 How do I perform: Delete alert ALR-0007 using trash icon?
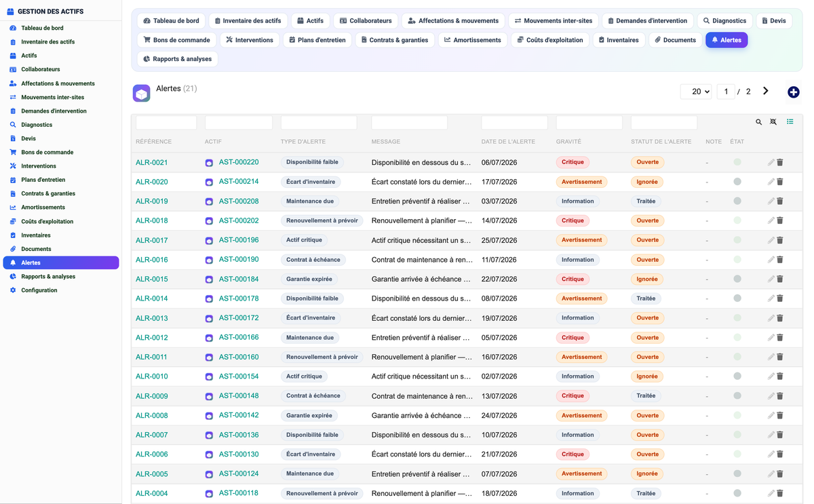780,435
